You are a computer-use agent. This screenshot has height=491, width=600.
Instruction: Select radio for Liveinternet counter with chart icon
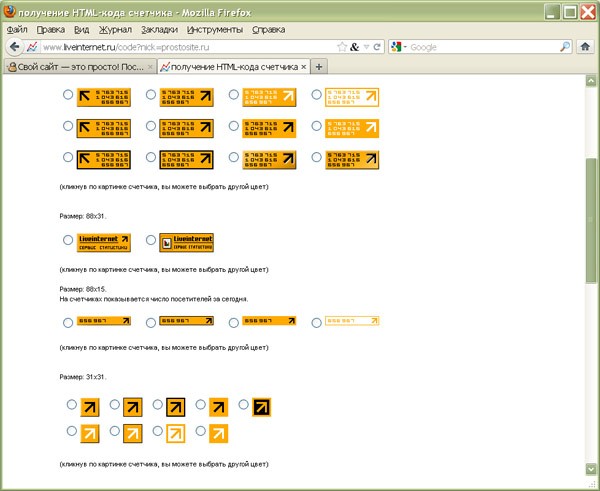pyautogui.click(x=151, y=240)
